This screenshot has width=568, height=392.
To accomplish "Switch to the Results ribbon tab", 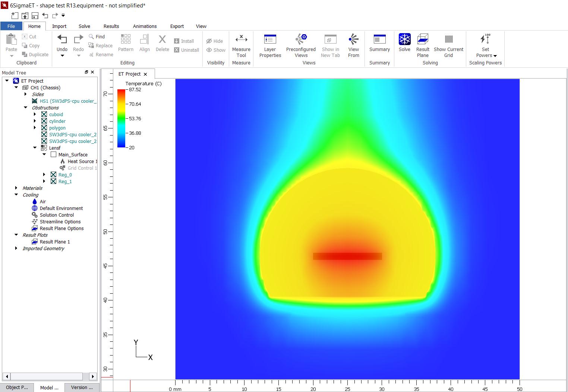I will (111, 26).
